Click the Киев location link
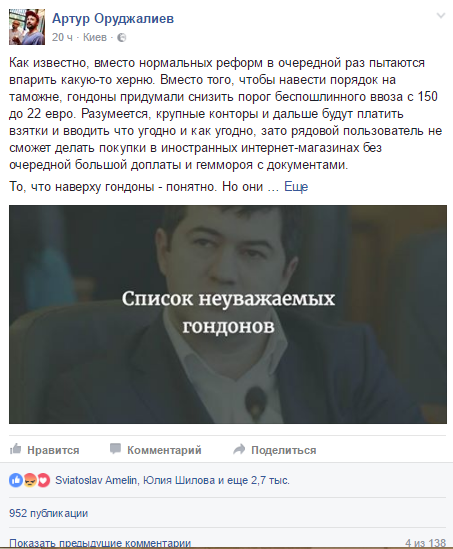This screenshot has height=549, width=453. pyautogui.click(x=95, y=37)
